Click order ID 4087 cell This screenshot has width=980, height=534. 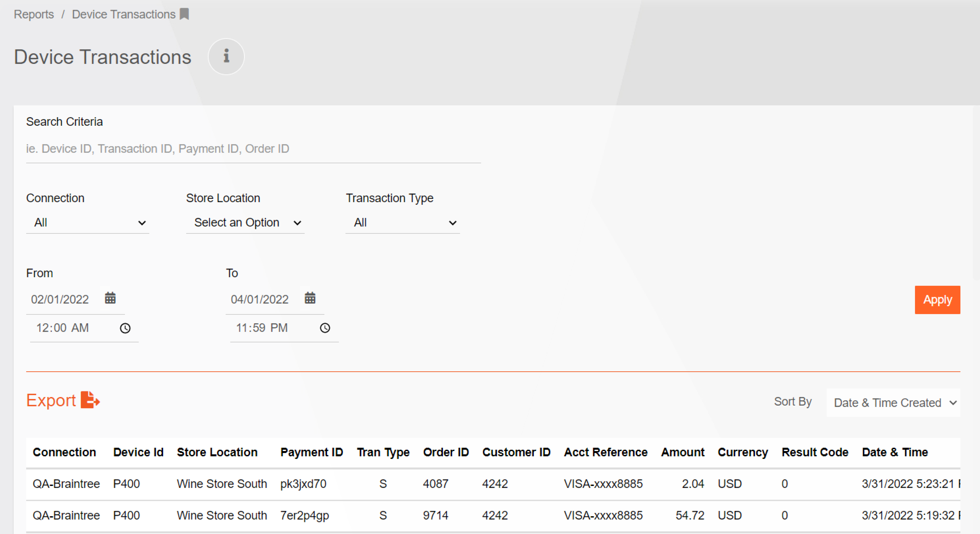pyautogui.click(x=436, y=484)
